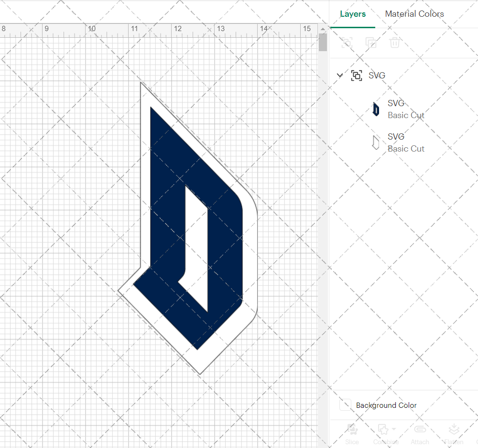The image size is (478, 448).
Task: Select the white outline layer thumbnail
Action: pos(376,142)
